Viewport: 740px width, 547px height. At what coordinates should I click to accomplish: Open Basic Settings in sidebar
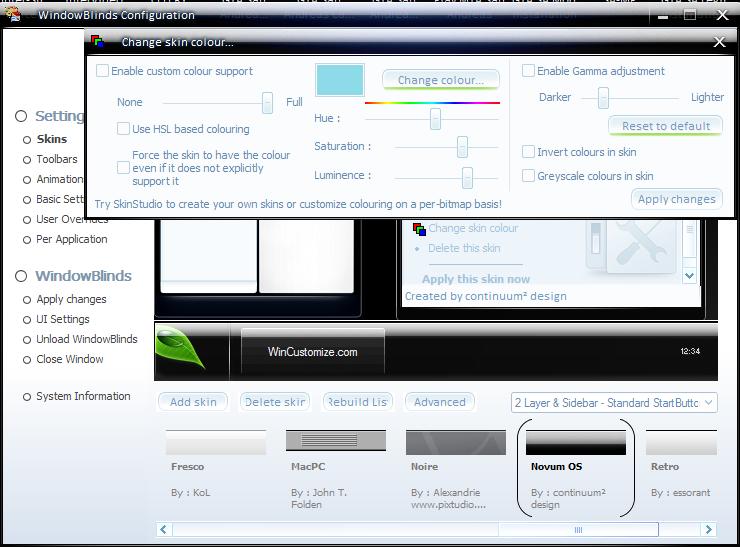tap(53, 199)
